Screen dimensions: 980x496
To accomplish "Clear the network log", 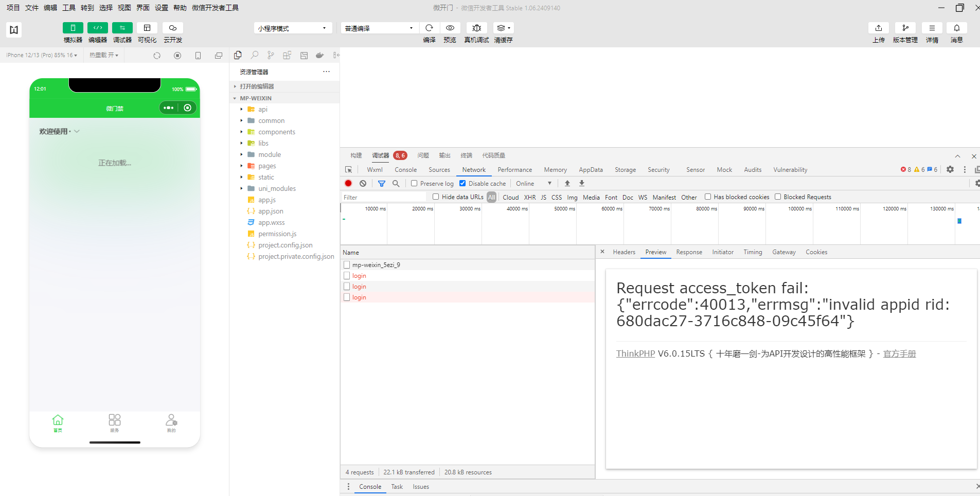I will (x=363, y=183).
